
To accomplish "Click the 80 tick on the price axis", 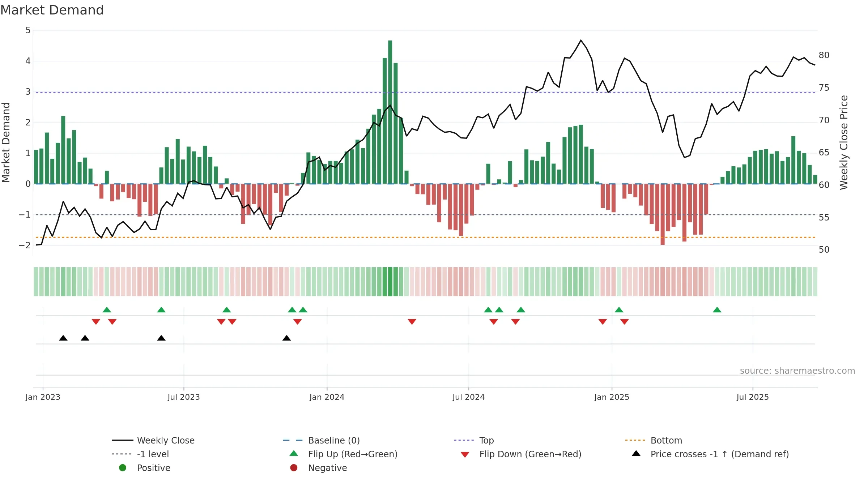I will coord(824,55).
